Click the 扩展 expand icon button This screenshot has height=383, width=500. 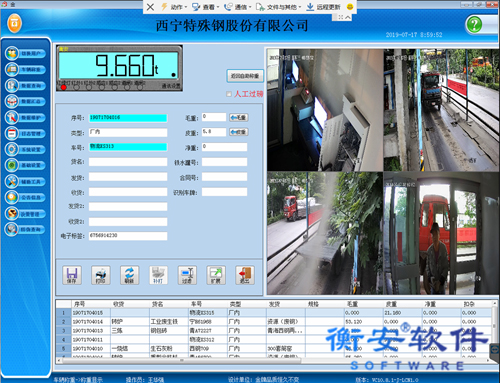click(216, 275)
